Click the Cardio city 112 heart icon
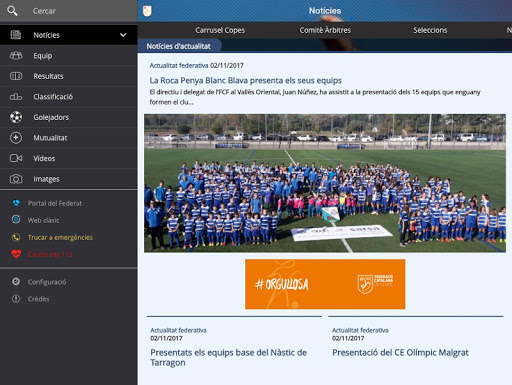 16,254
